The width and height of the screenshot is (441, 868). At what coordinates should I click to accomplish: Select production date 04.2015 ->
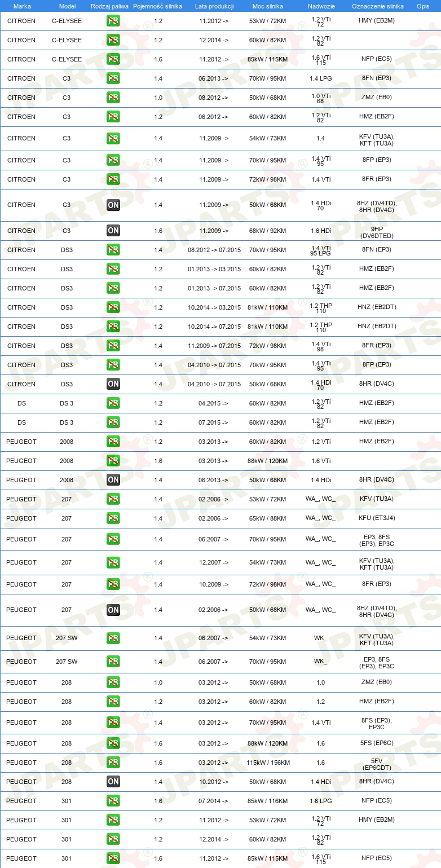(x=214, y=403)
